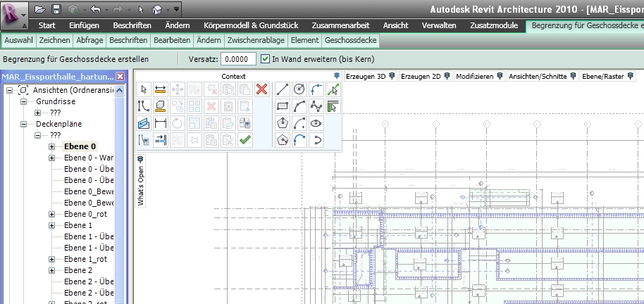
Task: Click the Open folder icon
Action: 39,9
